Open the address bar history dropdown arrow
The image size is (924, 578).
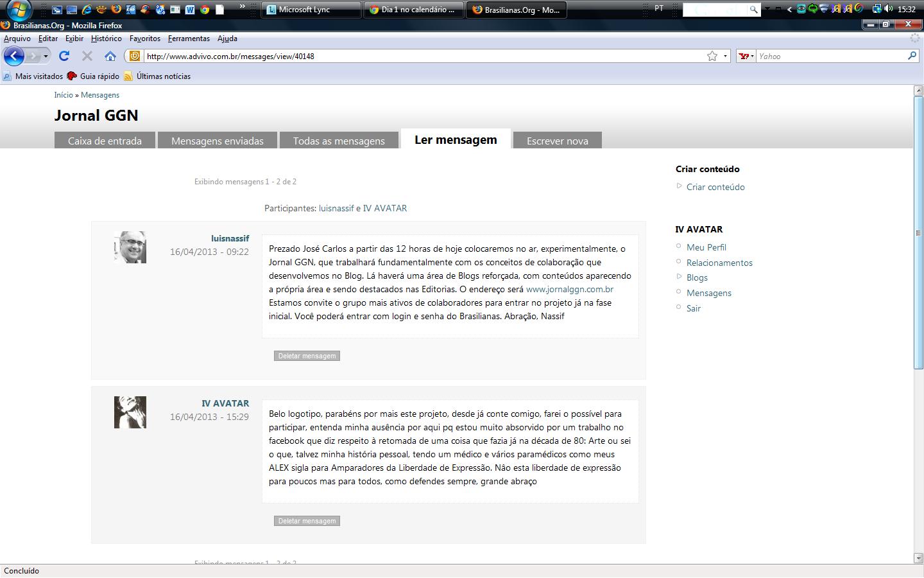726,56
